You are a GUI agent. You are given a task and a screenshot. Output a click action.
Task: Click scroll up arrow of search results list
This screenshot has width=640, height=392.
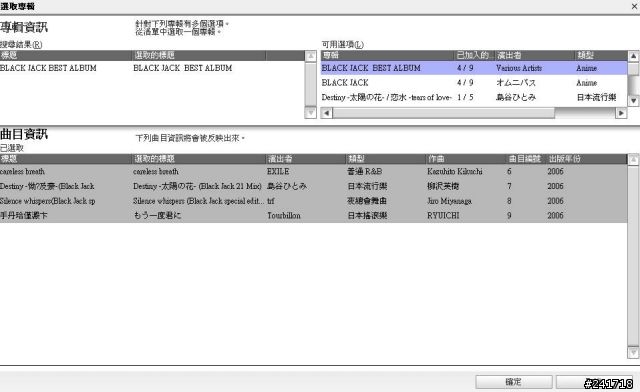click(311, 56)
